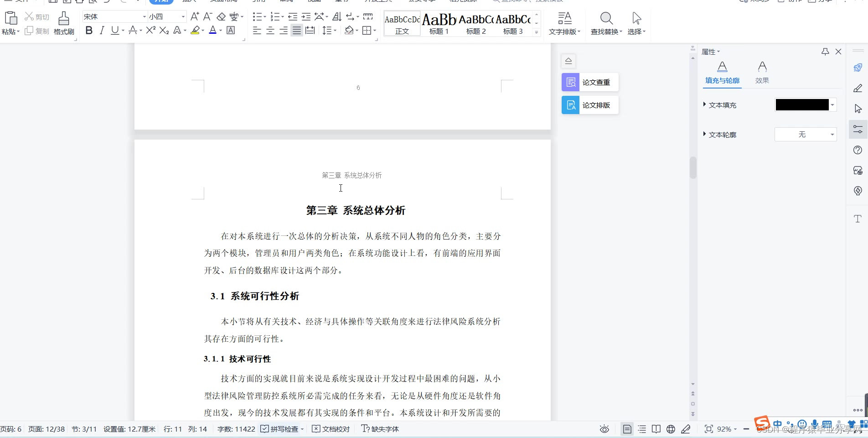Click the 论文排版 button
Screen dimensions: 868x438
(590, 105)
